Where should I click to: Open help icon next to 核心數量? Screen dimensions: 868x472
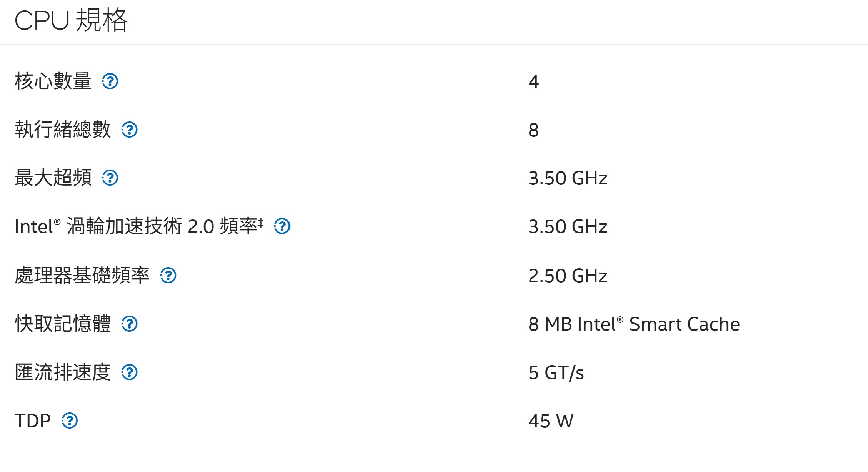pyautogui.click(x=110, y=81)
